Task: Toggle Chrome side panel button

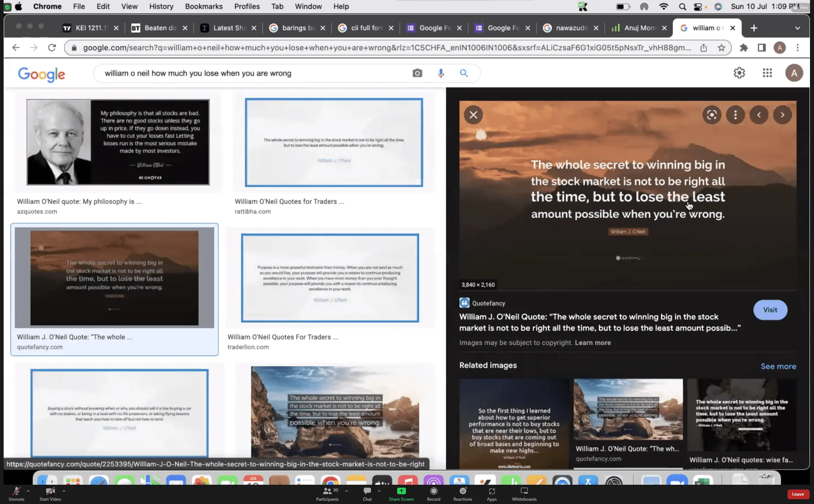Action: point(761,48)
